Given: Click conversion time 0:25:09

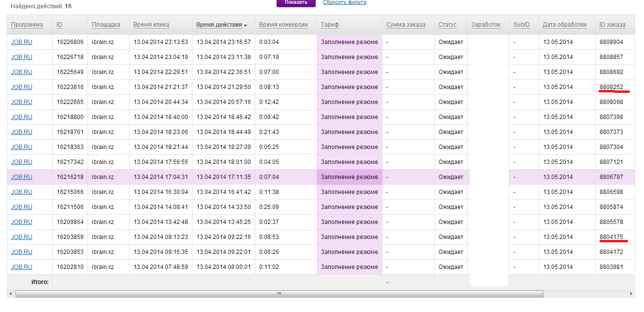Looking at the screenshot, I should click(x=269, y=207).
